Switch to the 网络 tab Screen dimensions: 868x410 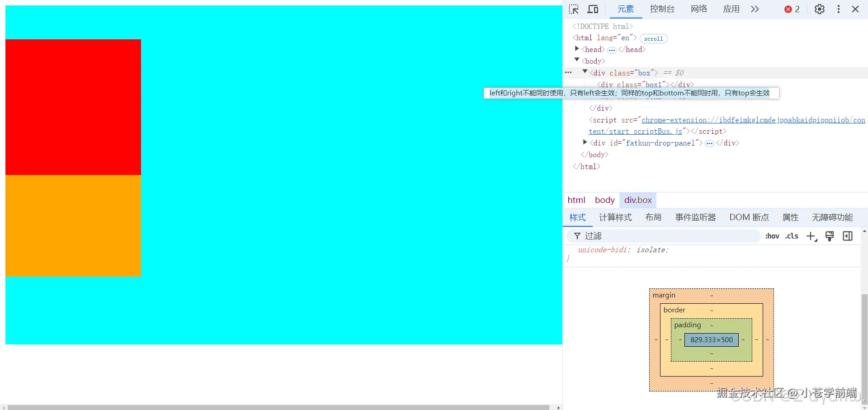[x=699, y=9]
